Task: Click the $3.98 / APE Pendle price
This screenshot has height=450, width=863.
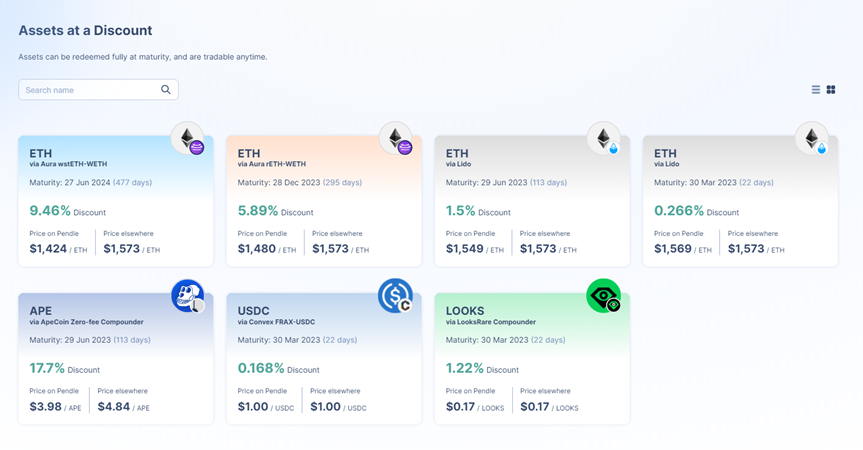Action: (x=55, y=407)
